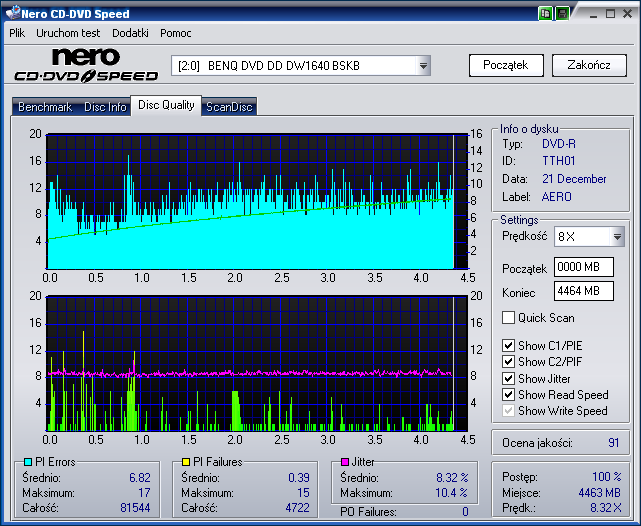Image resolution: width=641 pixels, height=526 pixels.
Task: Click the disc type value DVD-R
Action: point(558,144)
